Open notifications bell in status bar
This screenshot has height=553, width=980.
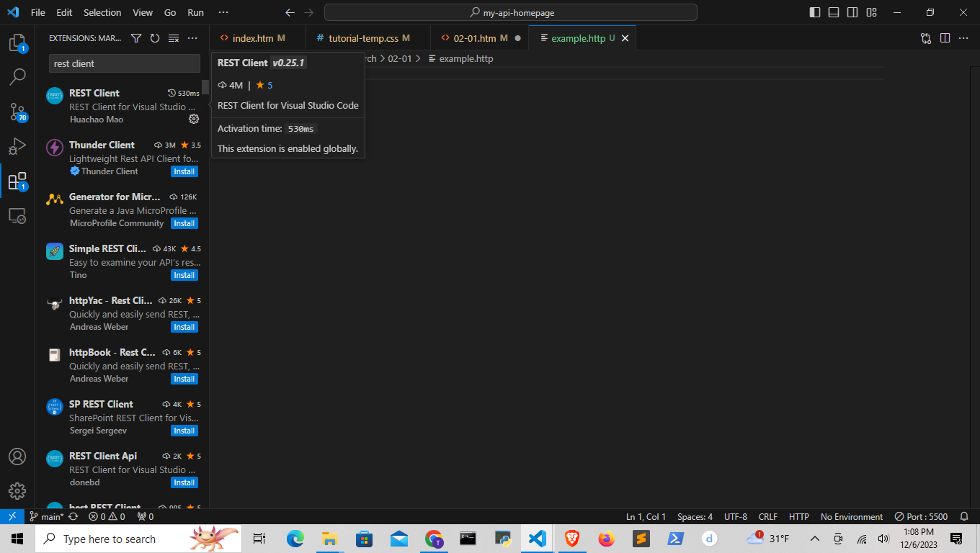[964, 516]
